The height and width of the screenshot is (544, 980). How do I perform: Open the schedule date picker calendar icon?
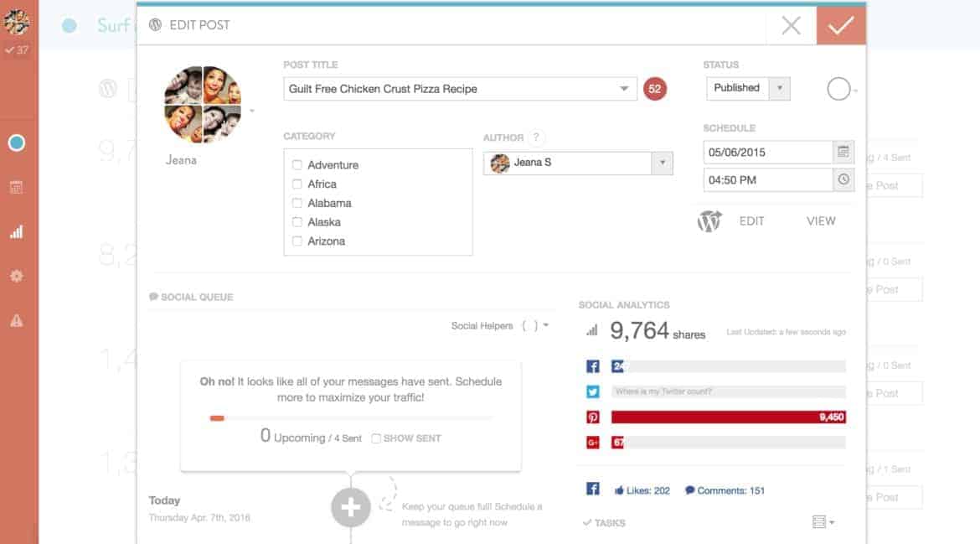pyautogui.click(x=845, y=153)
